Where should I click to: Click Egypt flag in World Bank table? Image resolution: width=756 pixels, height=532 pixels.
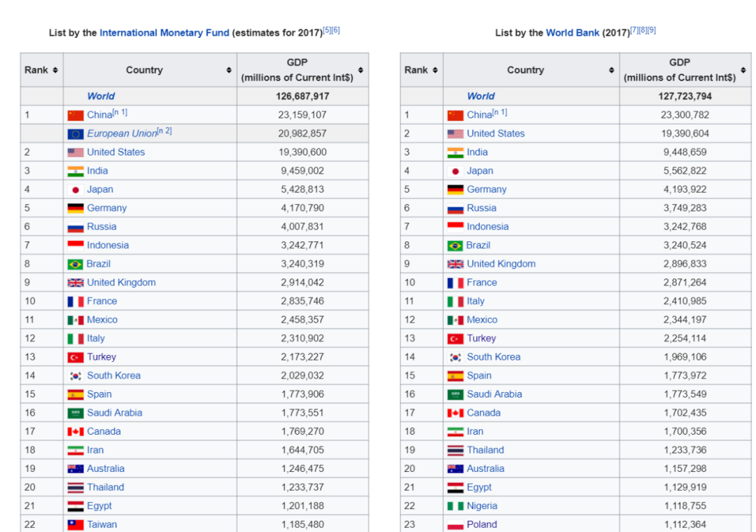coord(455,488)
